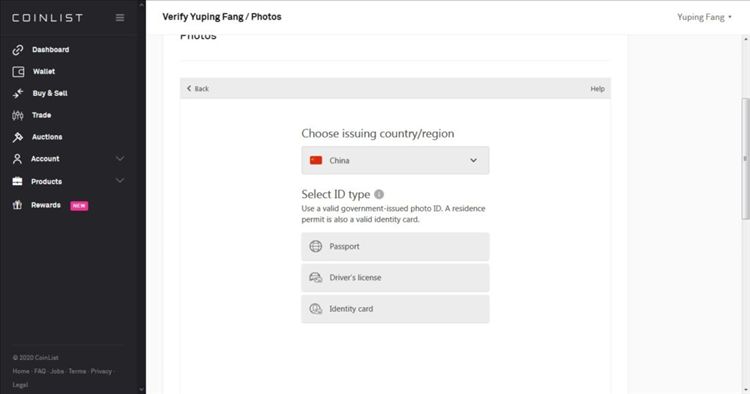The width and height of the screenshot is (750, 394).
Task: Open the Yuping Fang user menu
Action: (704, 17)
